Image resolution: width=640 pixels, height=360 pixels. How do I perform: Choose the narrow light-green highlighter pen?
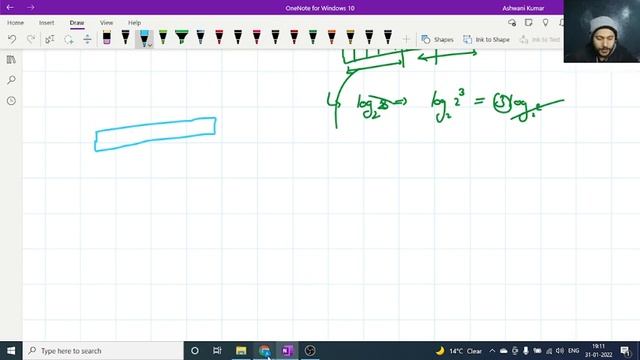point(163,38)
